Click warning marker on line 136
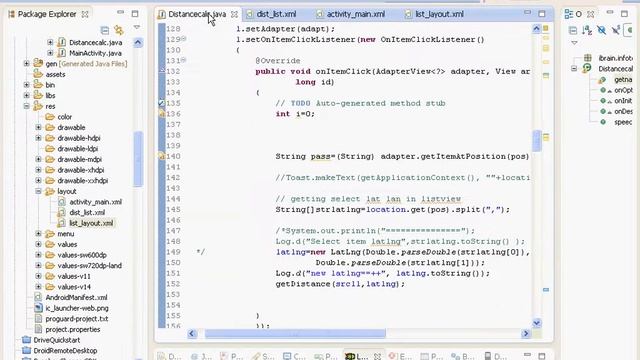640x360 pixels. (x=162, y=113)
